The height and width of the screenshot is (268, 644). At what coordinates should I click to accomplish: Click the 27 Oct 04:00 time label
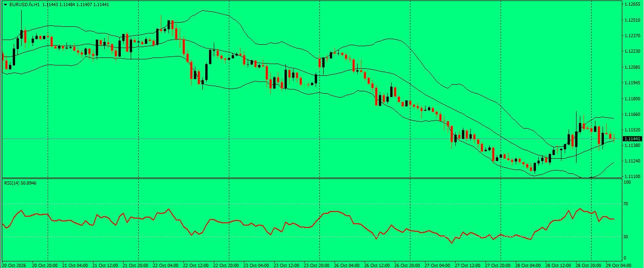point(437,266)
